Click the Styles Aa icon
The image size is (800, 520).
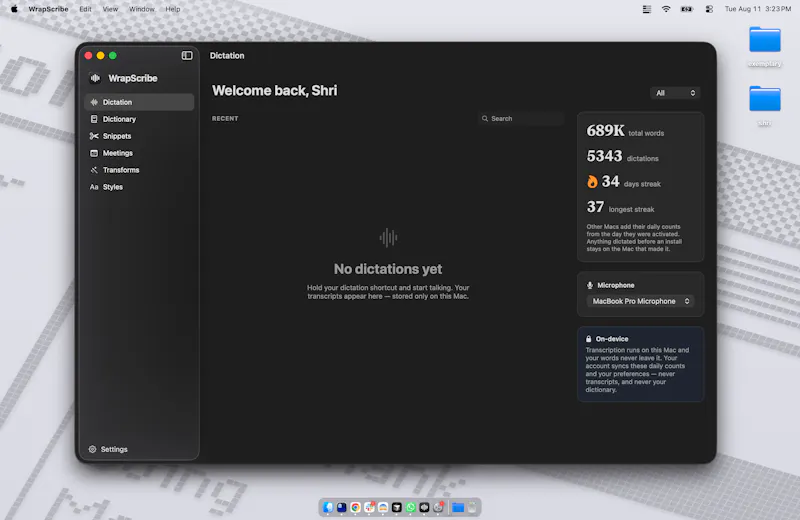tap(94, 187)
